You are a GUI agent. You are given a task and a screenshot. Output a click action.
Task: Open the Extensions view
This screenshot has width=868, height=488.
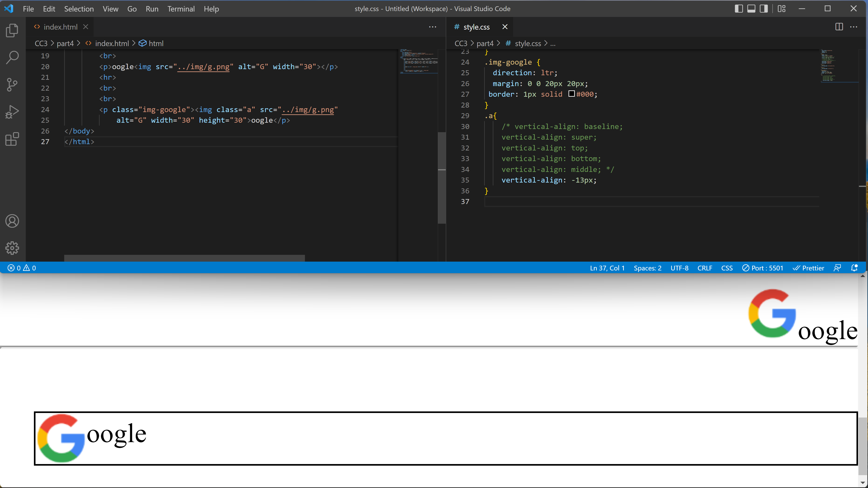coord(12,139)
